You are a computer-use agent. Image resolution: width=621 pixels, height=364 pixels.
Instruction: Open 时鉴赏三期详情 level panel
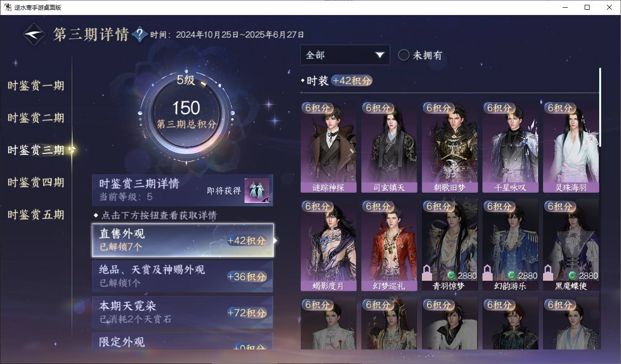click(183, 190)
